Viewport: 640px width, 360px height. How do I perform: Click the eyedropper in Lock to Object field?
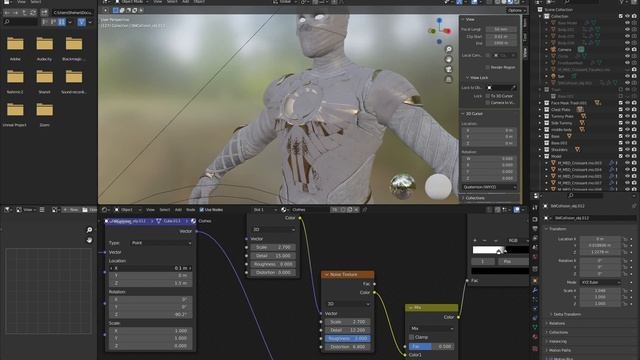point(513,87)
